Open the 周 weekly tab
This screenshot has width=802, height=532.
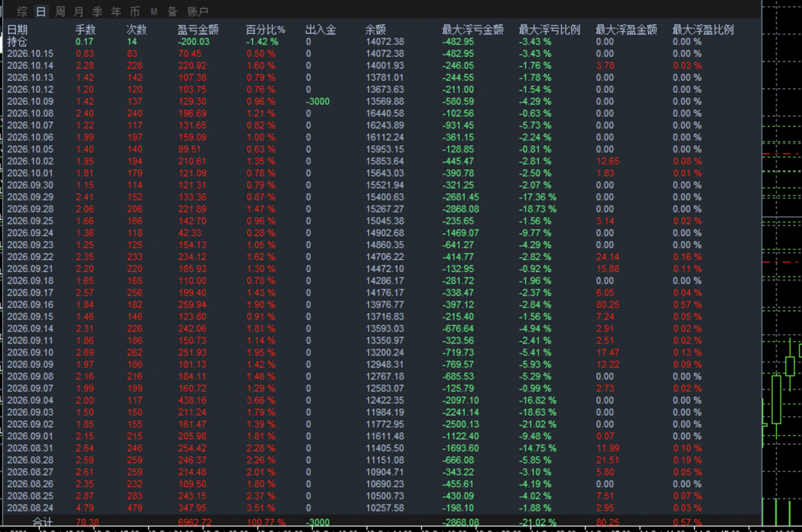point(60,11)
